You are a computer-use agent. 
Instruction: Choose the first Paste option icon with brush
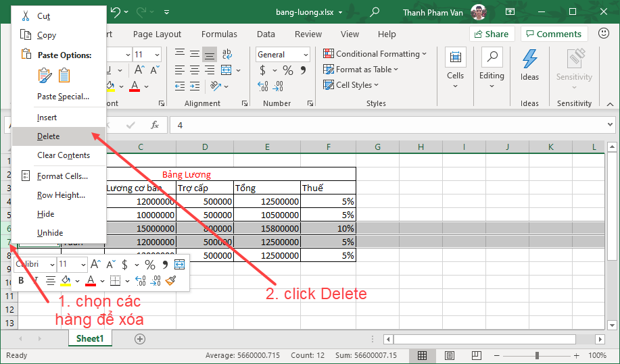click(45, 76)
